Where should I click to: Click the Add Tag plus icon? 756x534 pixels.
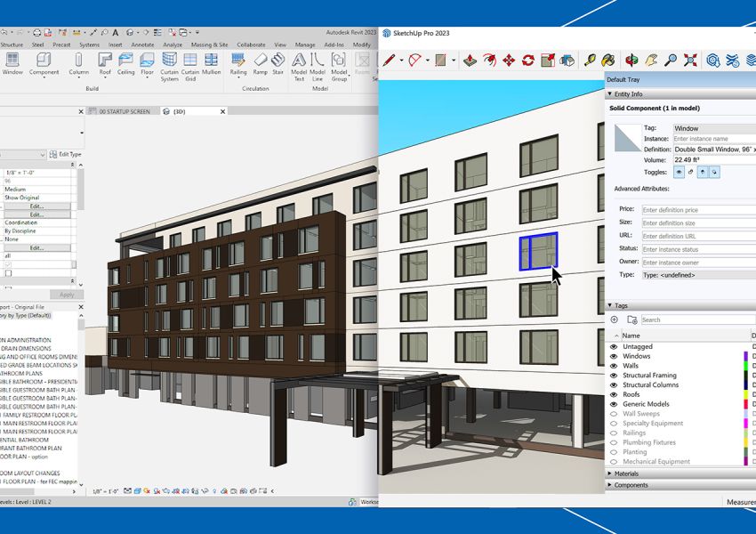615,320
